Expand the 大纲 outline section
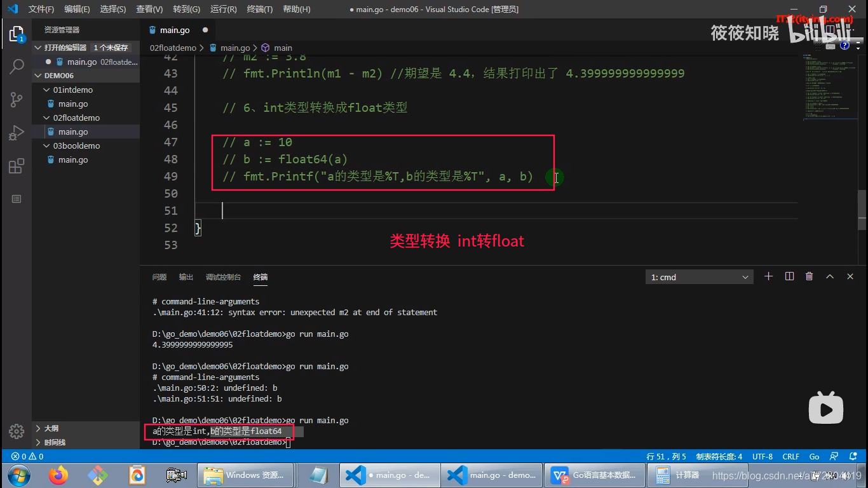868x488 pixels. click(86, 428)
